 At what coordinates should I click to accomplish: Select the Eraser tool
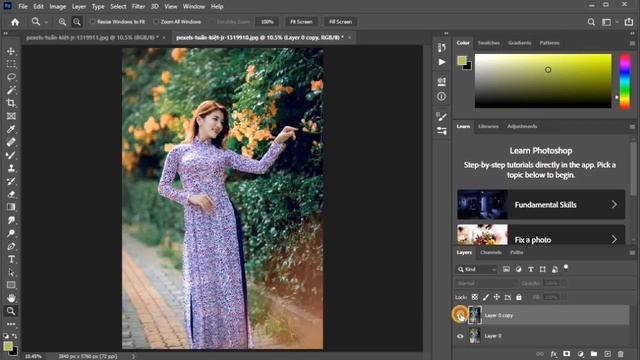tap(11, 194)
